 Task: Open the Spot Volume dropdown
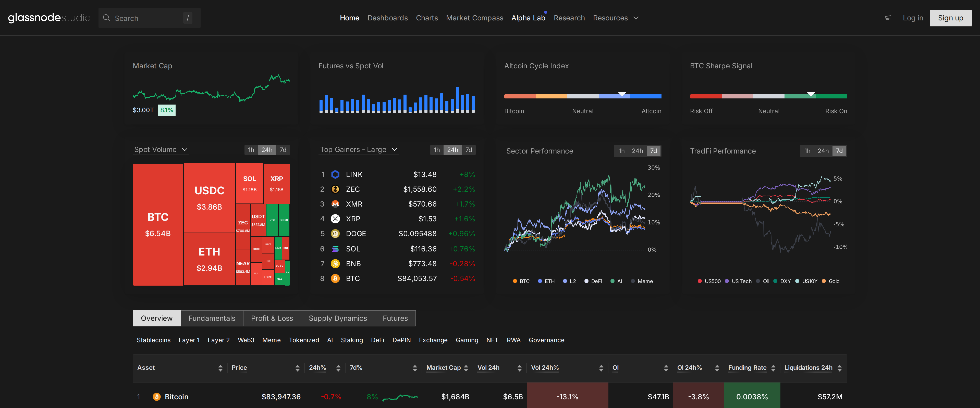tap(161, 149)
